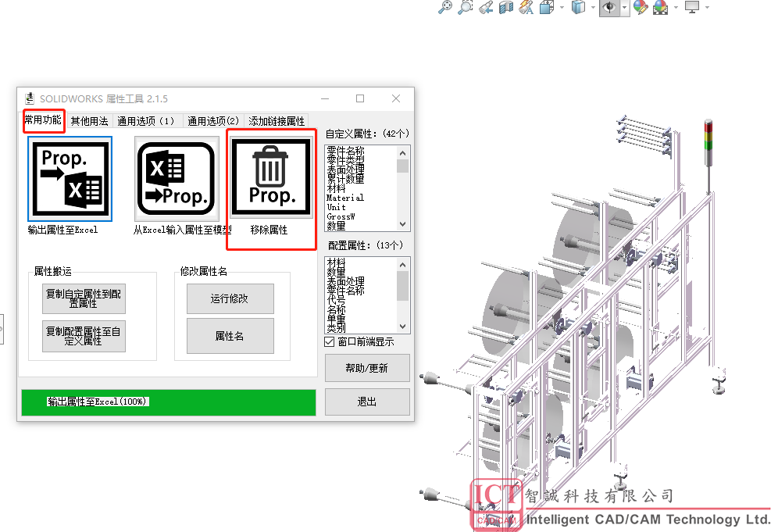The image size is (778, 532).
Task: Click up arrow of 自定义属性 list scrollbar
Action: [x=402, y=153]
